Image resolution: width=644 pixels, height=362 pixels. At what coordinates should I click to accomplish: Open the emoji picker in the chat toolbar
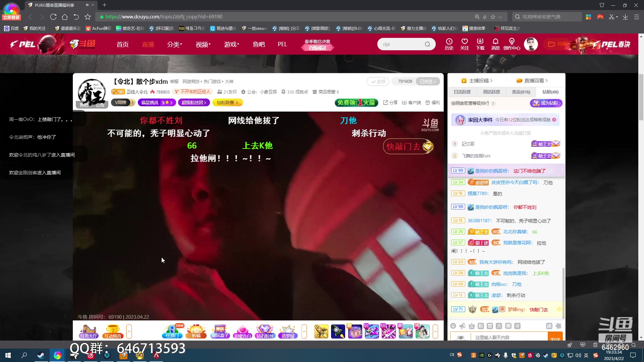click(453, 326)
